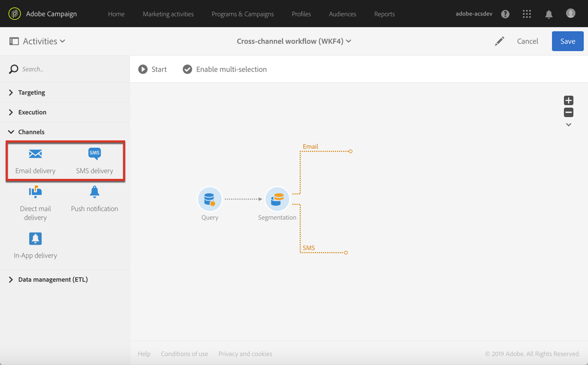Open Programs & Campaigns menu
The image size is (588, 365).
pos(243,14)
